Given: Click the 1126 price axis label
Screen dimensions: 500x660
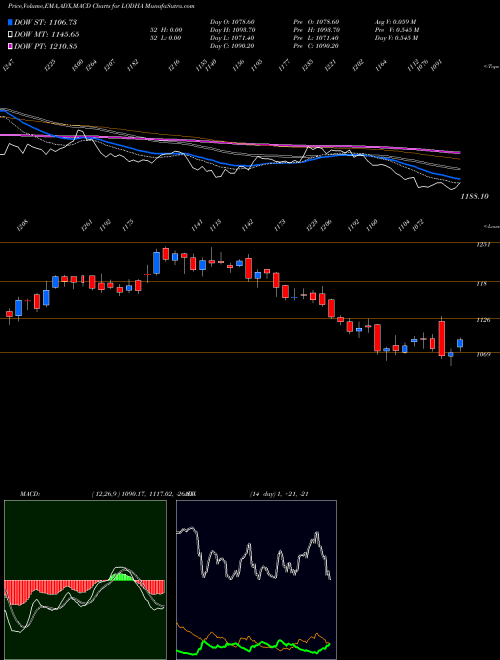Looking at the screenshot, I should (483, 320).
